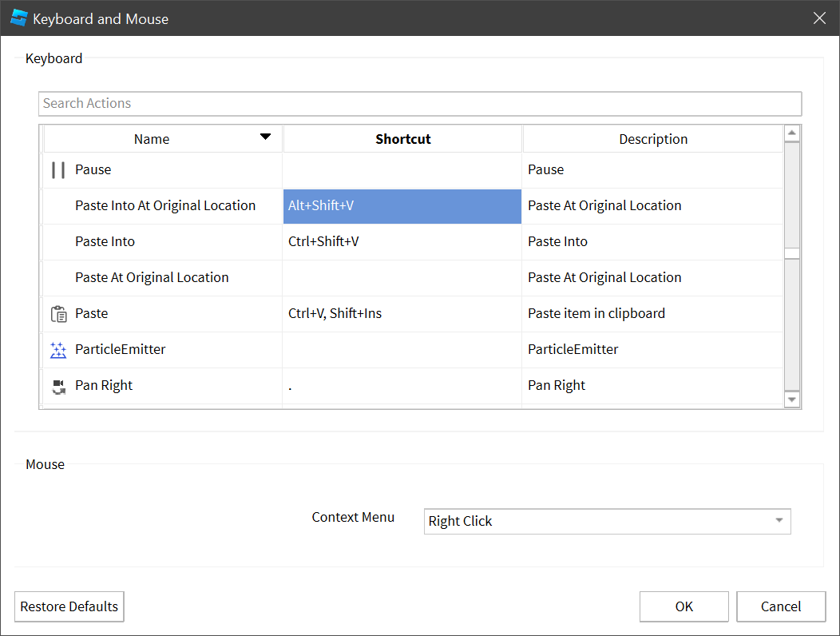Click the sort arrow on the Name column
Image resolution: width=840 pixels, height=636 pixels.
tap(265, 137)
